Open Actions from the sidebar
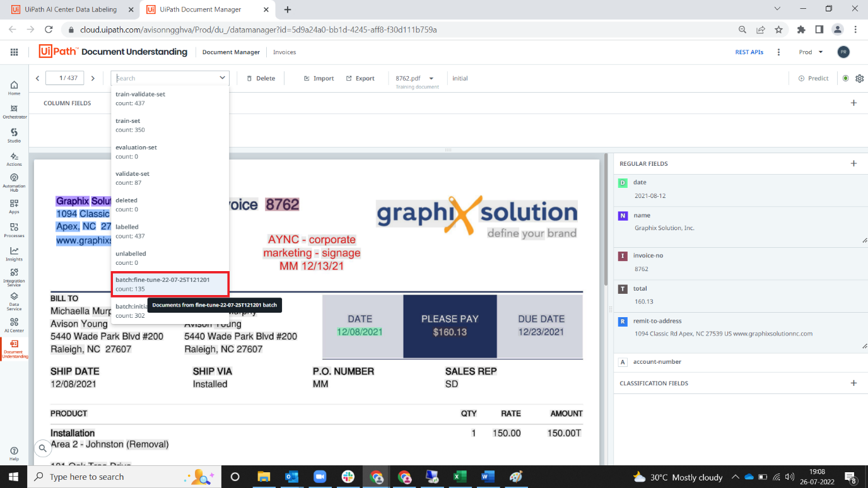This screenshot has height=488, width=868. coord(14,159)
